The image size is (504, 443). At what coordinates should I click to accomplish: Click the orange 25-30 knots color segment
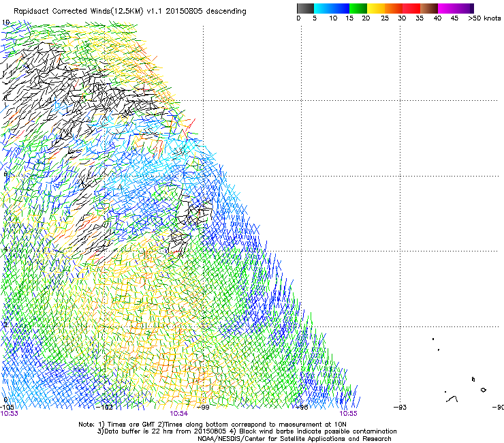pos(394,8)
